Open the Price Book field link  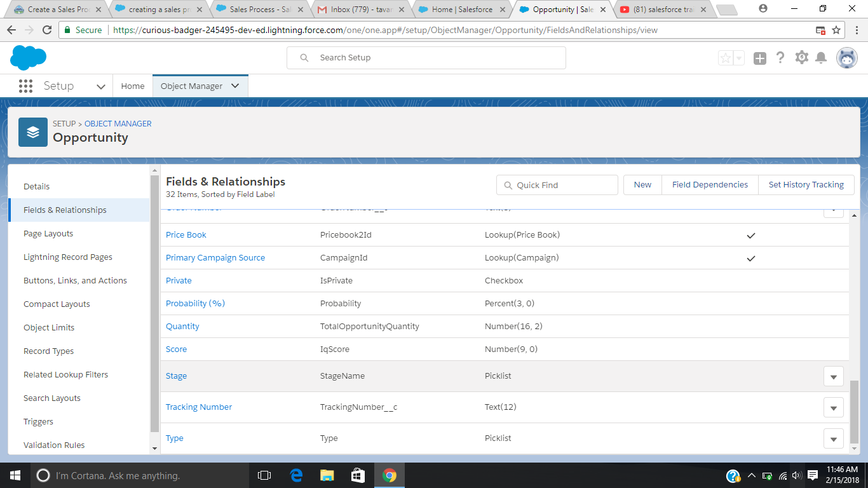click(186, 235)
